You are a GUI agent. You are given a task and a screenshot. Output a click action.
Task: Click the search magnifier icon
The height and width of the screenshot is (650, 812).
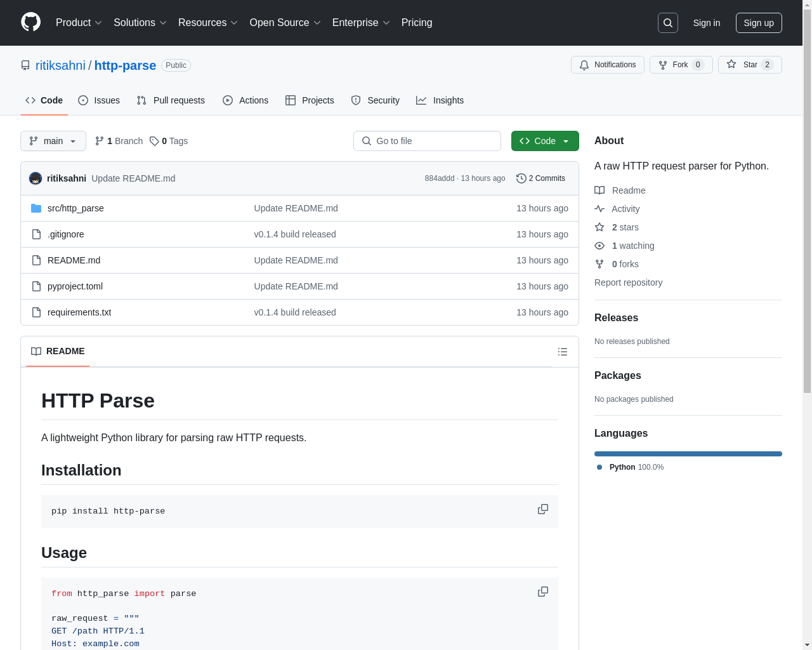[668, 23]
